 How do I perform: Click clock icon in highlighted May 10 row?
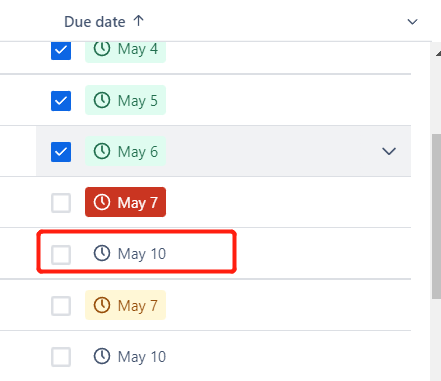(x=102, y=253)
